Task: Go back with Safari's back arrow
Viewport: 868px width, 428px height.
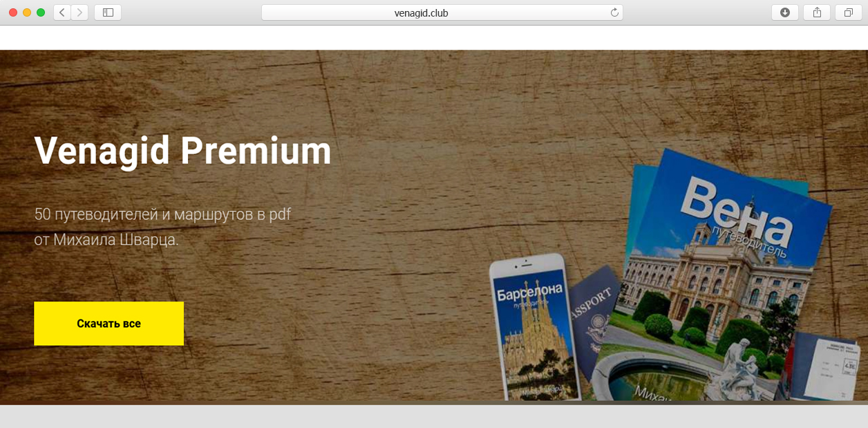Action: (x=62, y=12)
